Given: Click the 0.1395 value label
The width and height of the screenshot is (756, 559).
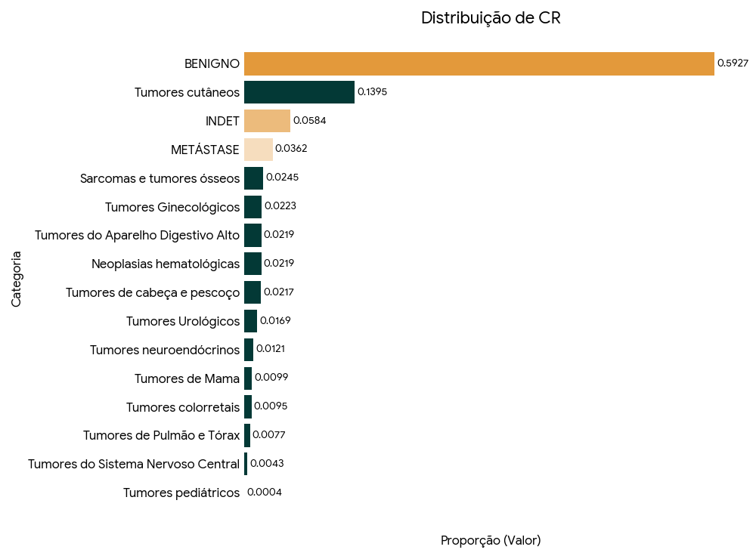Looking at the screenshot, I should [x=372, y=92].
